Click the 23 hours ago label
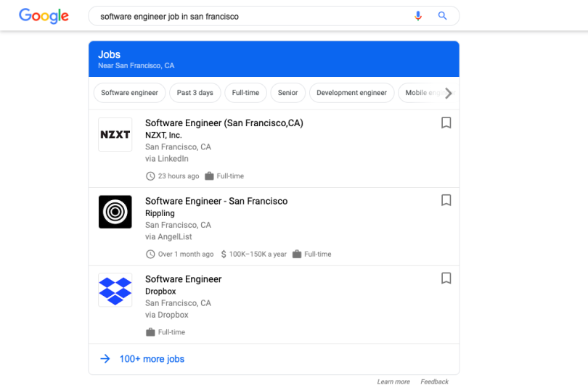This screenshot has width=588, height=388. 179,176
